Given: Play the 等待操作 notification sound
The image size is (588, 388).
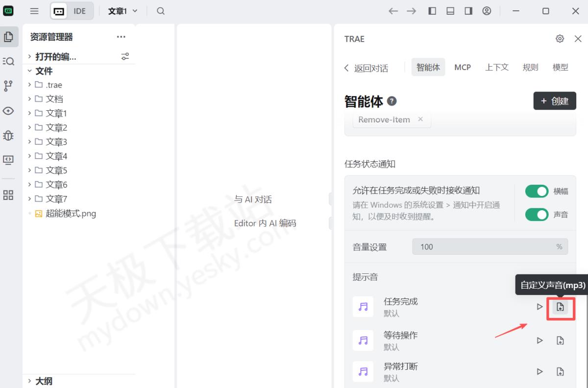Looking at the screenshot, I should (x=539, y=340).
